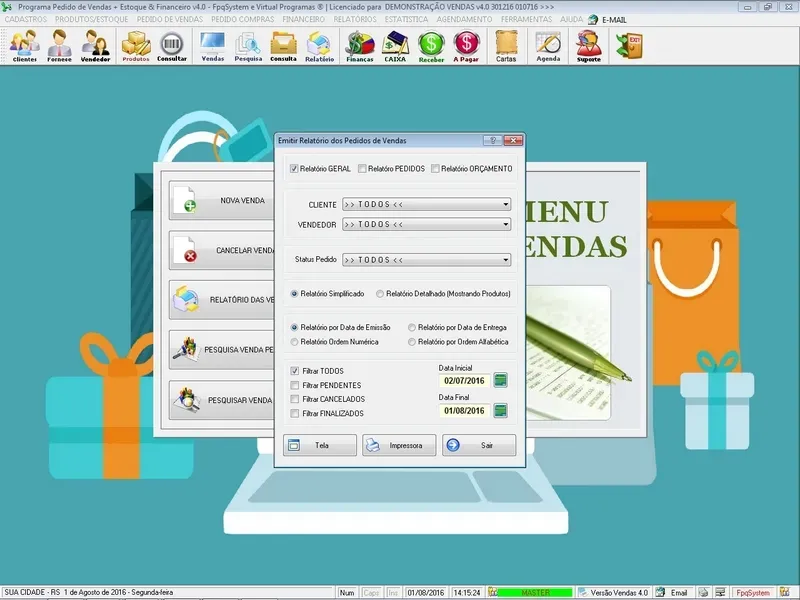This screenshot has height=600, width=800.
Task: Open the Clientes toolbar icon
Action: 25,46
